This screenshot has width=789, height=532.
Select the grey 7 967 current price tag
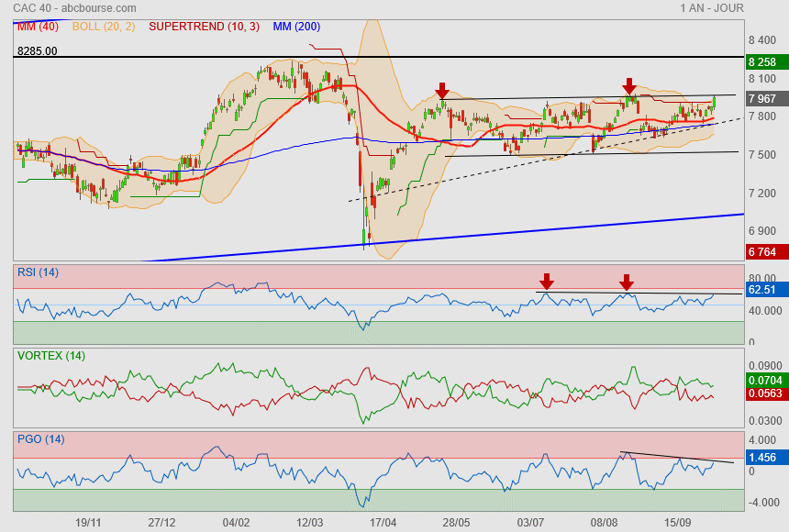[x=763, y=99]
